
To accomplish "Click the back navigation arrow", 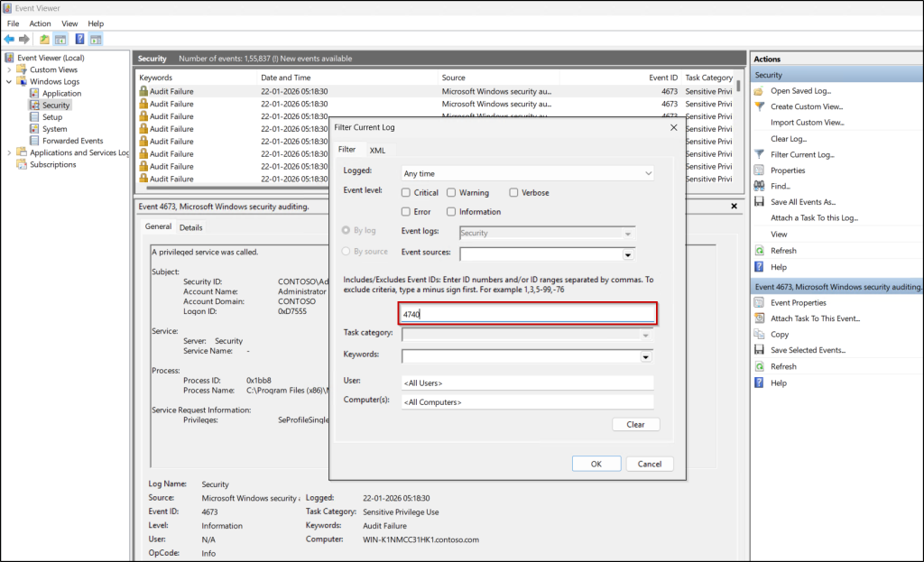I will (x=9, y=39).
